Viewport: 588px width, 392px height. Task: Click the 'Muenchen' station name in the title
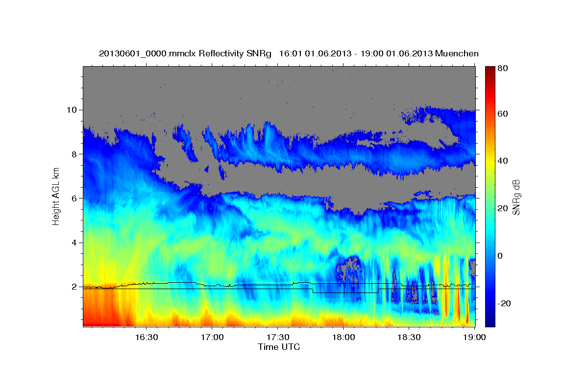point(457,53)
